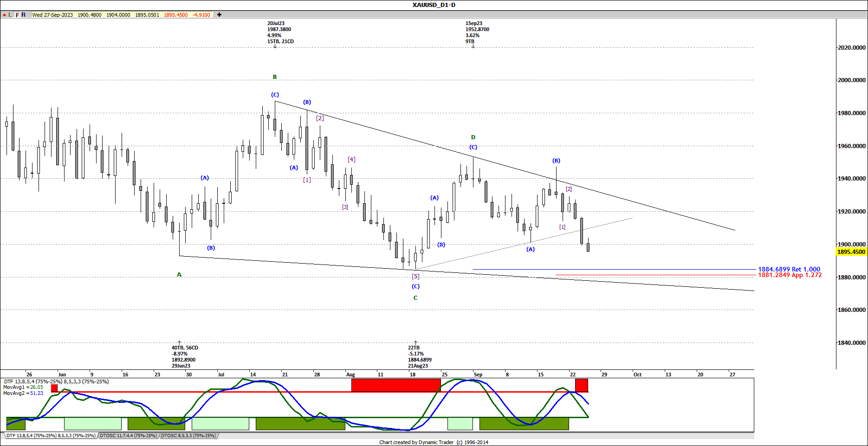Click yellow current price tag on axis
The width and height of the screenshot is (868, 446).
[x=851, y=252]
